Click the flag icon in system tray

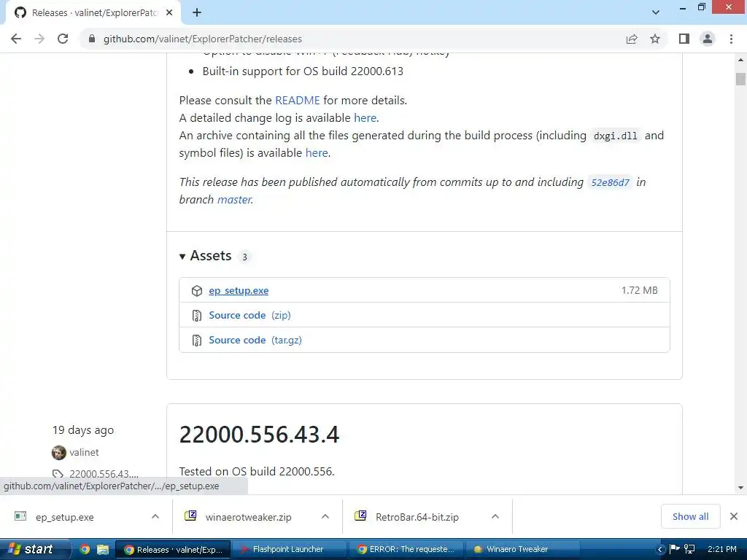point(675,549)
